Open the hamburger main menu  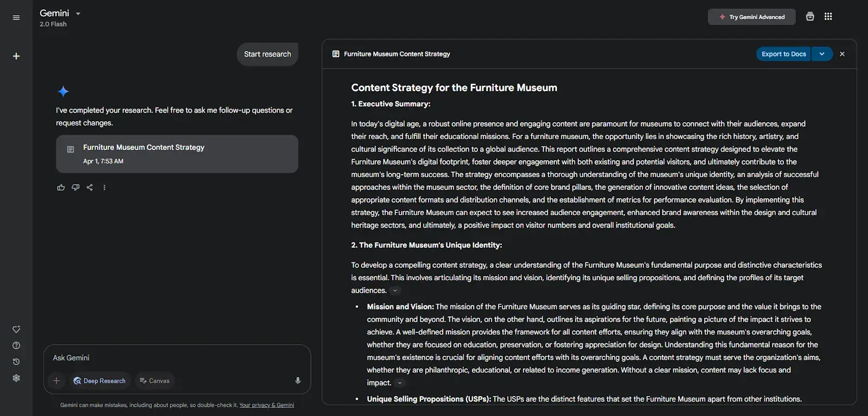16,17
